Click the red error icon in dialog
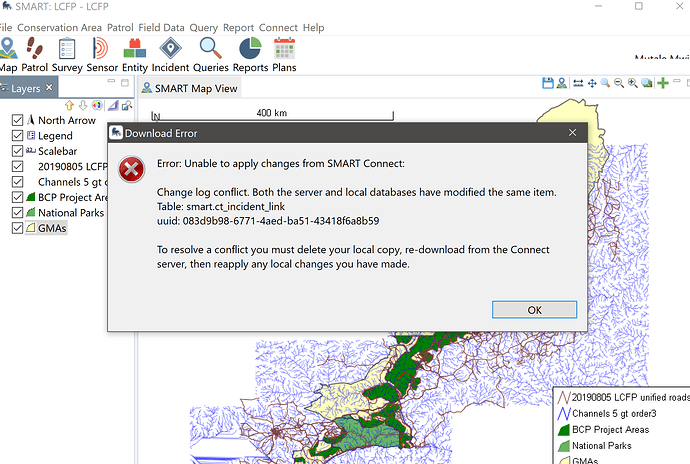 [131, 169]
